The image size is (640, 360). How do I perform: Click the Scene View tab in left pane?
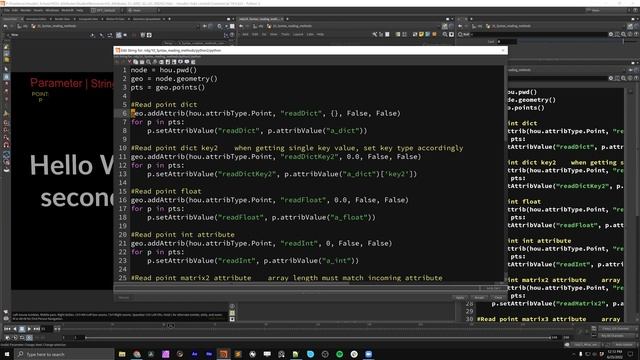(10, 19)
